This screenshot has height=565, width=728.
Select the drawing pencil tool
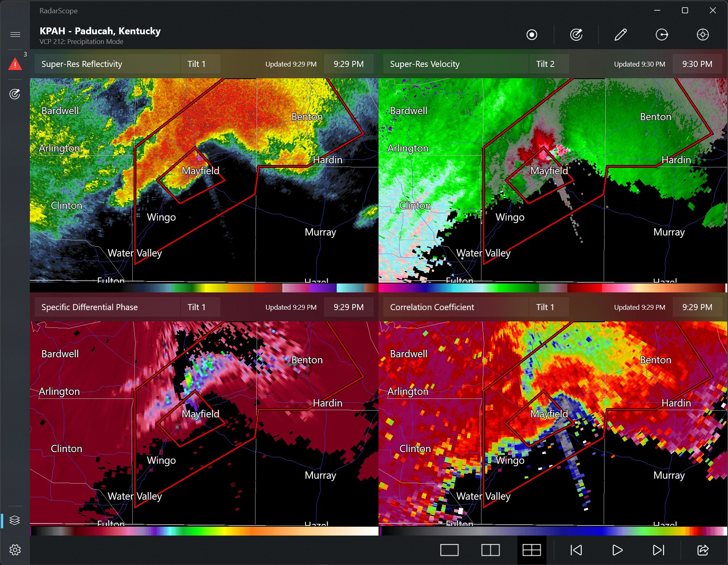tap(620, 35)
